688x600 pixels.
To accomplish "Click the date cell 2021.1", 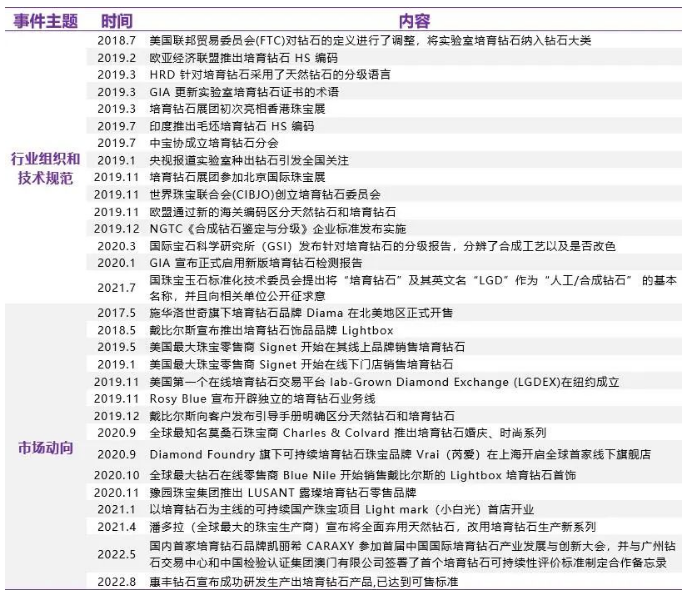I will [117, 510].
